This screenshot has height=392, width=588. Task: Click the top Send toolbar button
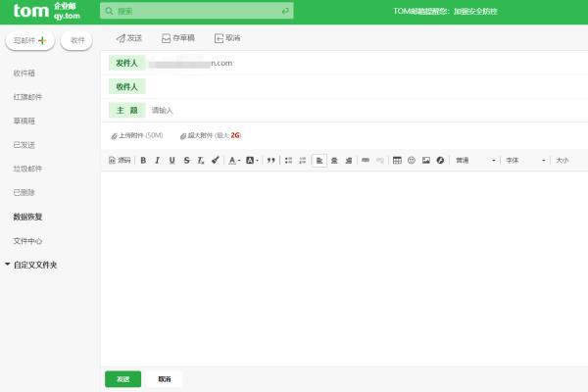point(129,38)
